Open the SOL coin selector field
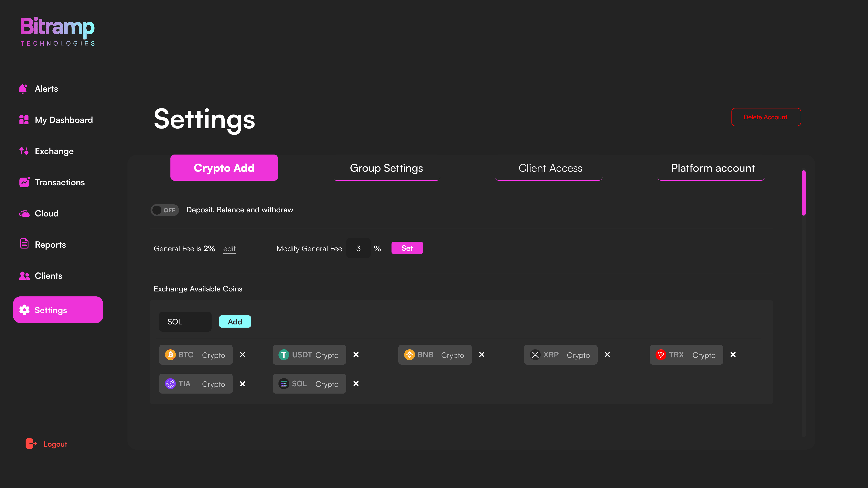This screenshot has height=488, width=868. click(x=185, y=322)
